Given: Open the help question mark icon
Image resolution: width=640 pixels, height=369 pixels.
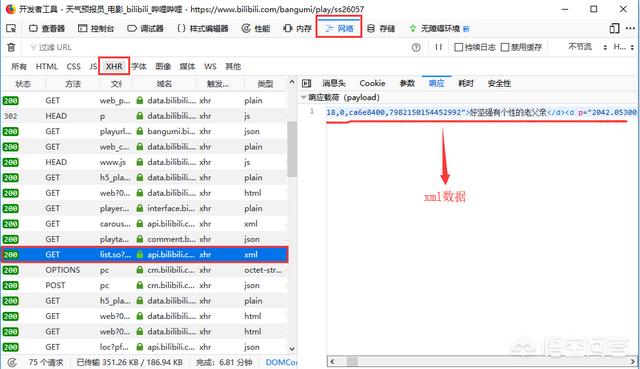Looking at the screenshot, I should pos(416,47).
